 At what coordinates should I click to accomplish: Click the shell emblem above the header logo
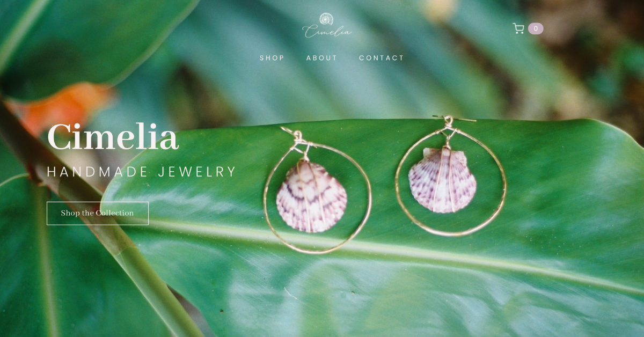click(326, 19)
